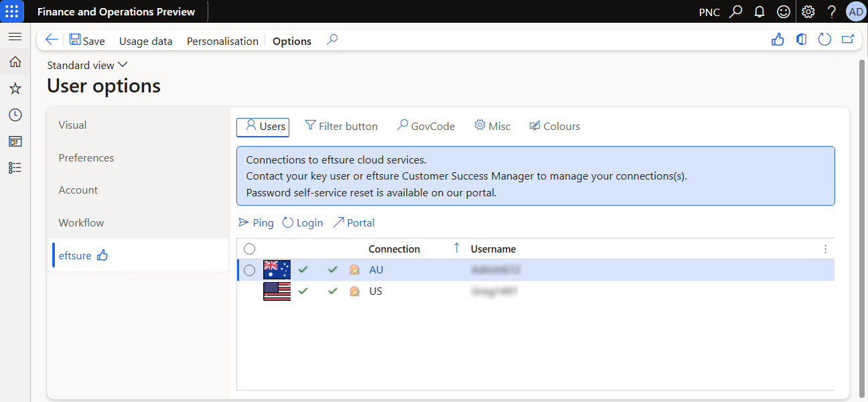This screenshot has height=402, width=868.
Task: Refresh the page with the circular arrow
Action: click(x=824, y=40)
